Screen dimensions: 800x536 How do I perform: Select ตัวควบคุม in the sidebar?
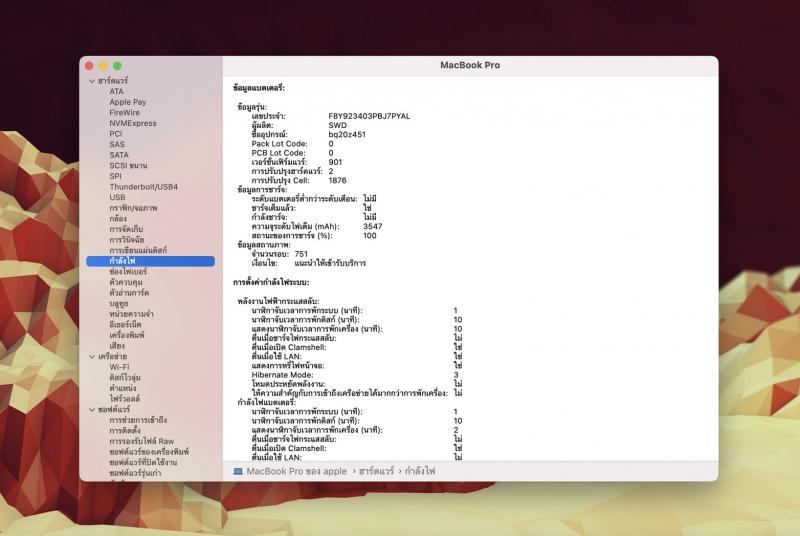pos(126,282)
